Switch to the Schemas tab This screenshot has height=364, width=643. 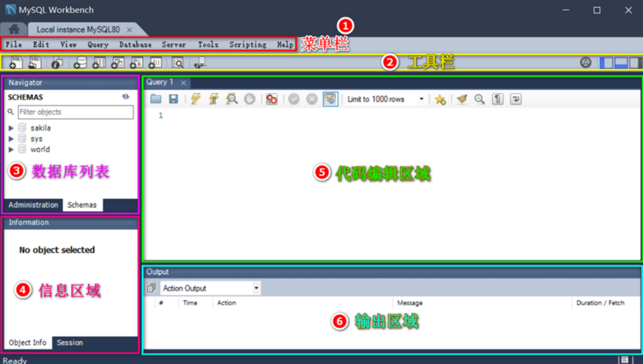click(x=82, y=205)
